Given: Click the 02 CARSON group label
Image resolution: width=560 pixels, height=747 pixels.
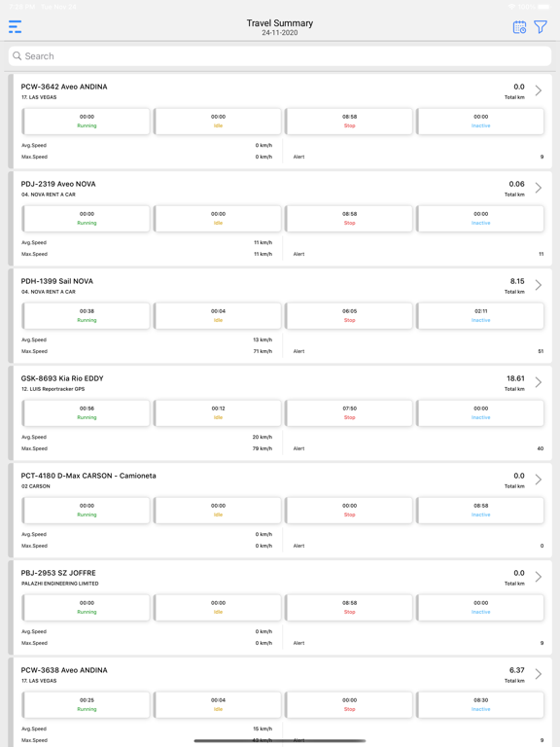Looking at the screenshot, I should pyautogui.click(x=36, y=486).
